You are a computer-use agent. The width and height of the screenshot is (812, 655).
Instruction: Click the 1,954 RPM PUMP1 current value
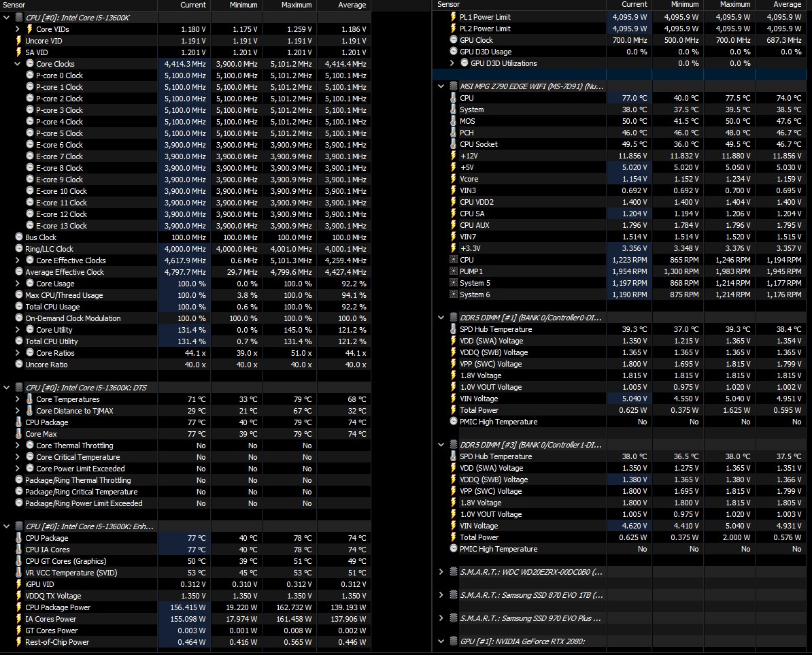630,271
